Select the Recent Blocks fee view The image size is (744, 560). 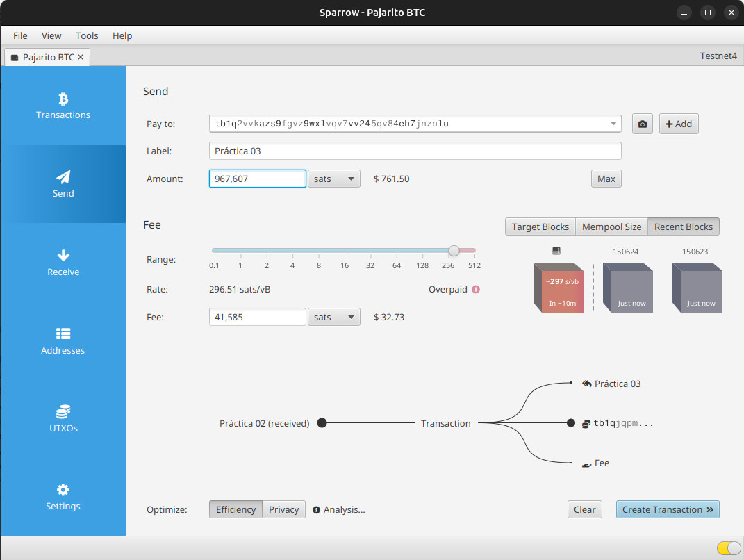pyautogui.click(x=684, y=227)
